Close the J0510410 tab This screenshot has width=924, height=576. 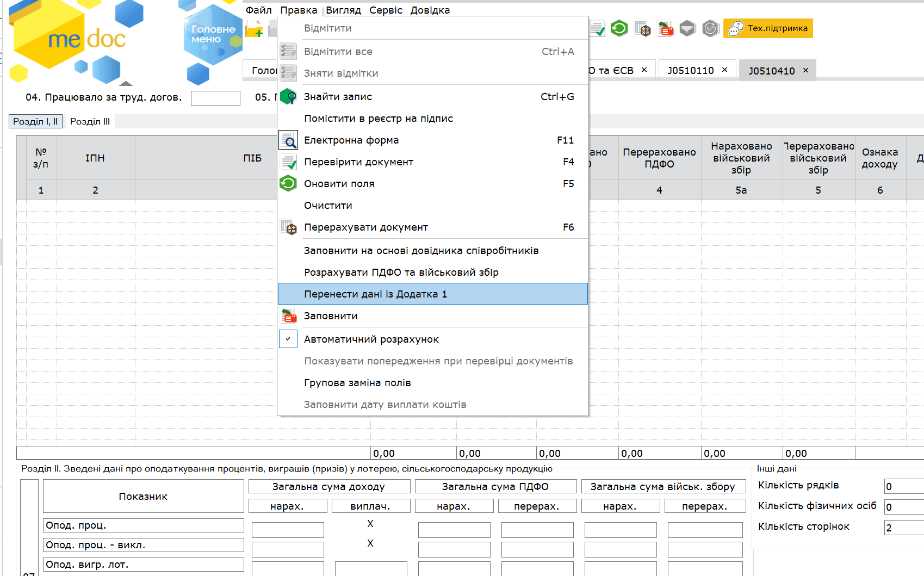805,71
